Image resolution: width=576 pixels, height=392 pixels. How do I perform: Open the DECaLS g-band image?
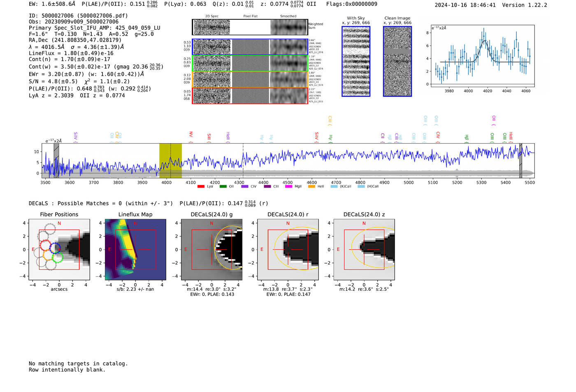pos(211,250)
